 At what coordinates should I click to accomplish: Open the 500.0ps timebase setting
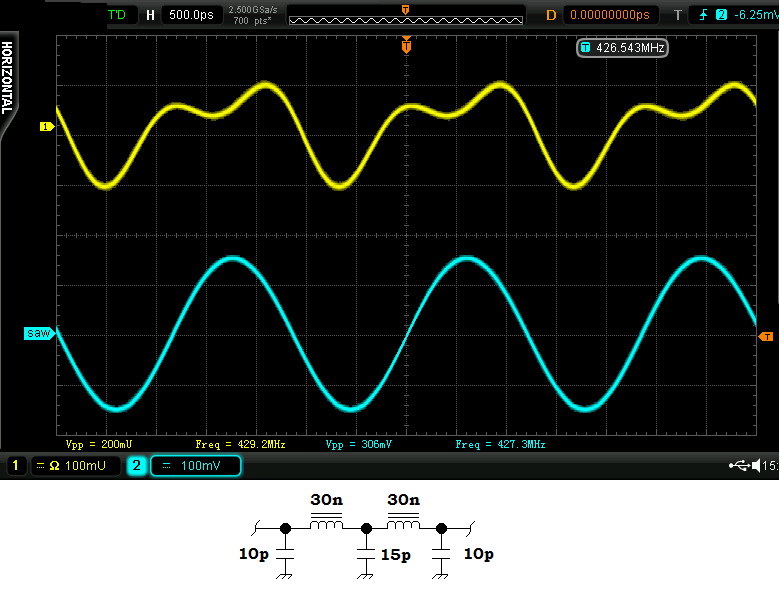coord(191,15)
